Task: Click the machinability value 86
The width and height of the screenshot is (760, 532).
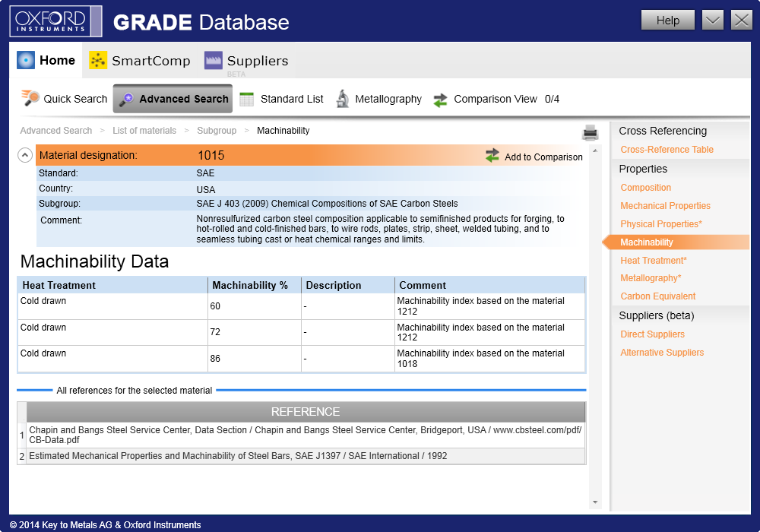Action: click(x=215, y=359)
